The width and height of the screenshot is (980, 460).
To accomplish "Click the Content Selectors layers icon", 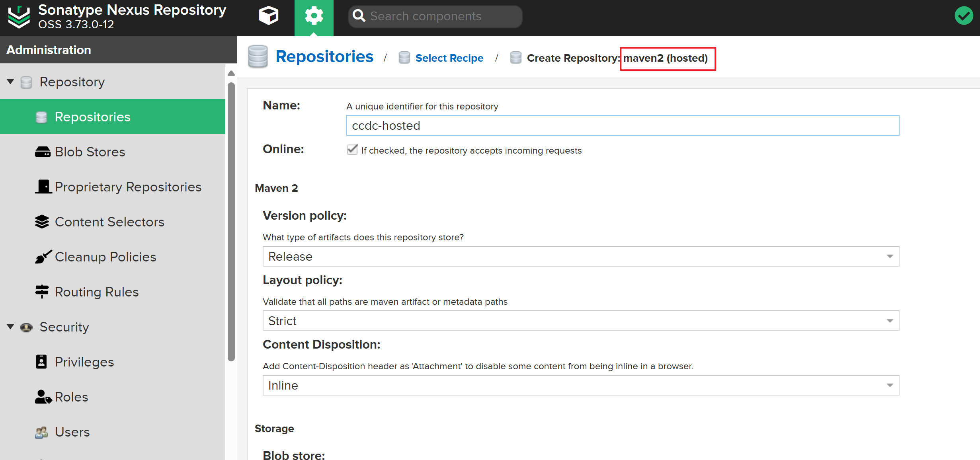I will 42,222.
